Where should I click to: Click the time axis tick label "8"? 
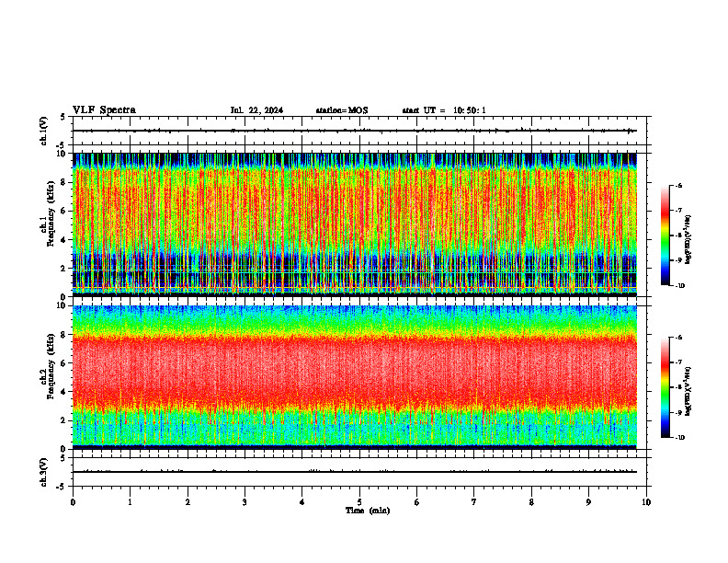click(531, 502)
